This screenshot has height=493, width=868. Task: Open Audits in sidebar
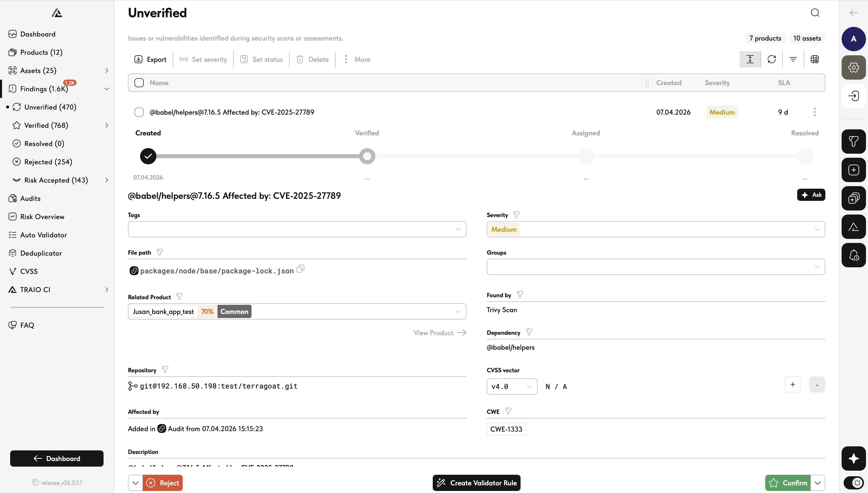(x=30, y=198)
